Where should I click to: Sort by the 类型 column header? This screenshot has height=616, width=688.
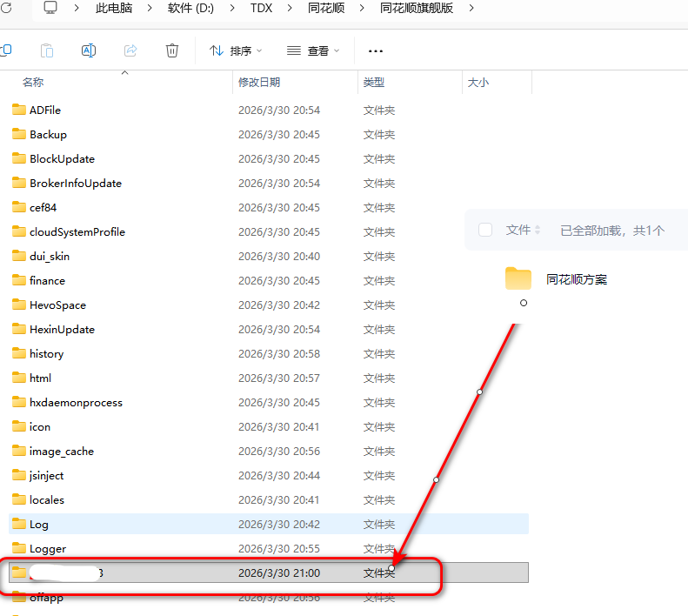374,82
